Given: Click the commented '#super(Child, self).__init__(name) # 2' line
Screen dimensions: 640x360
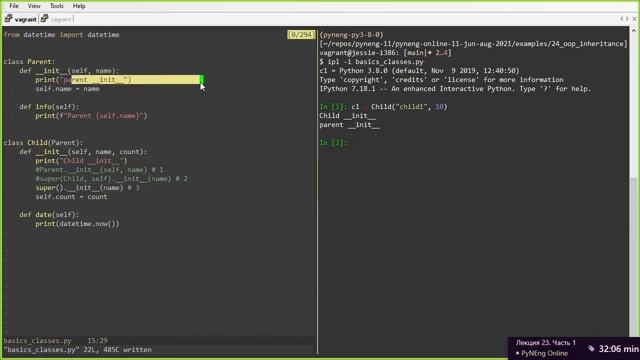Looking at the screenshot, I should click(111, 178).
